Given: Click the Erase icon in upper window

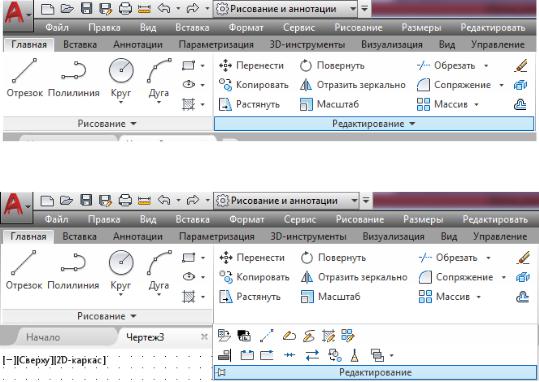Looking at the screenshot, I should pyautogui.click(x=521, y=65).
